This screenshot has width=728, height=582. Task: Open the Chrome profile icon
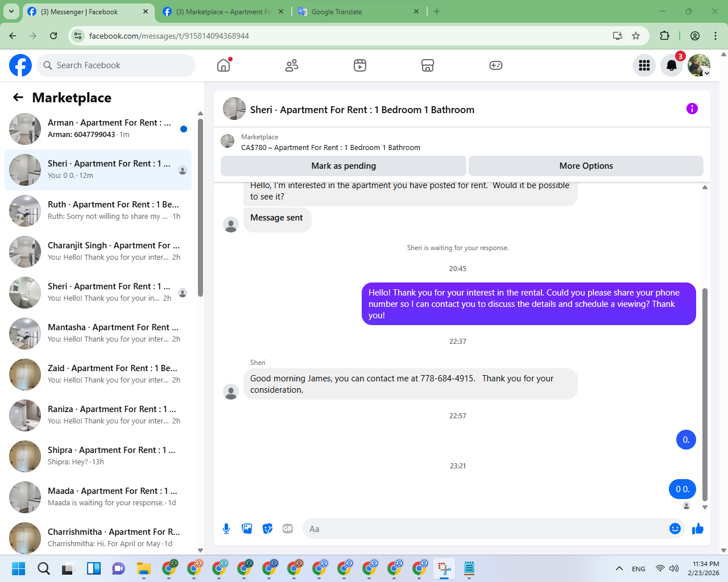695,36
